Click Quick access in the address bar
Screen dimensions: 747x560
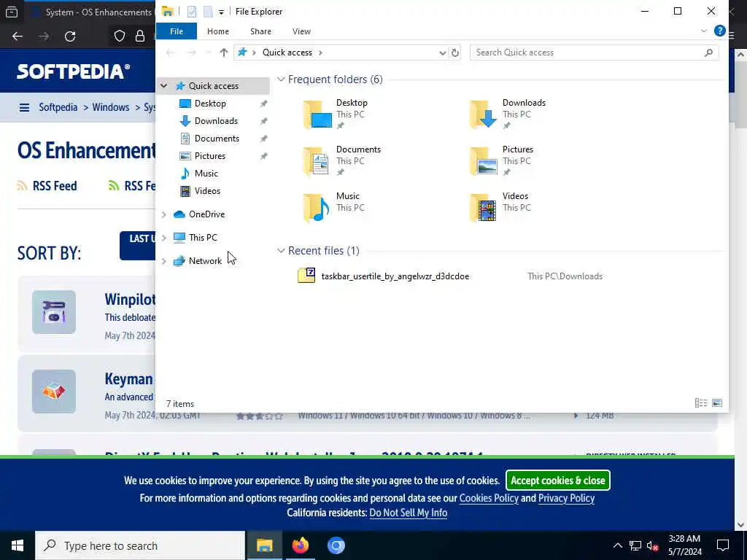287,52
